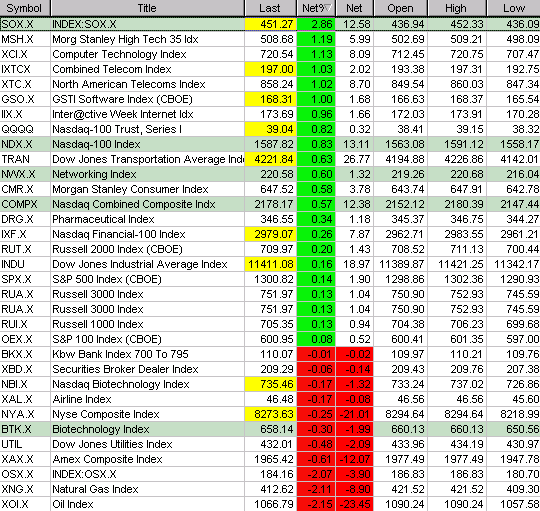Click TRAN high value 4226.86
Viewport: 540px width, 511px height.
457,159
